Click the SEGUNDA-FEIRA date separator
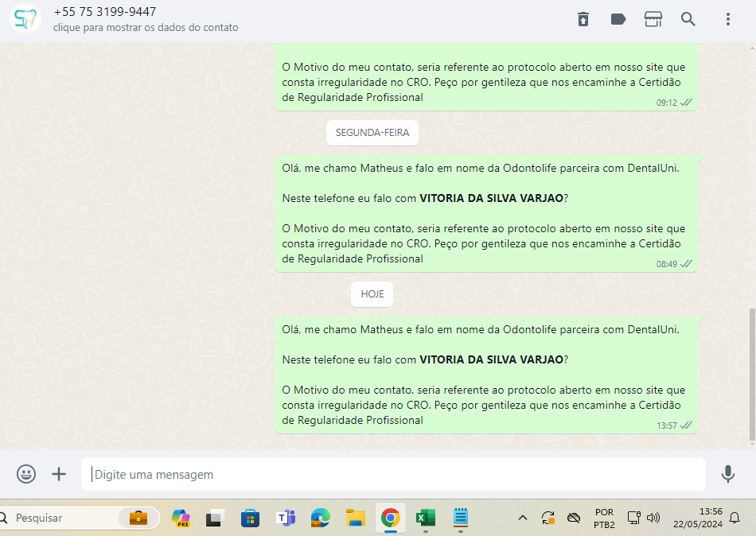The image size is (756, 536). click(x=372, y=133)
